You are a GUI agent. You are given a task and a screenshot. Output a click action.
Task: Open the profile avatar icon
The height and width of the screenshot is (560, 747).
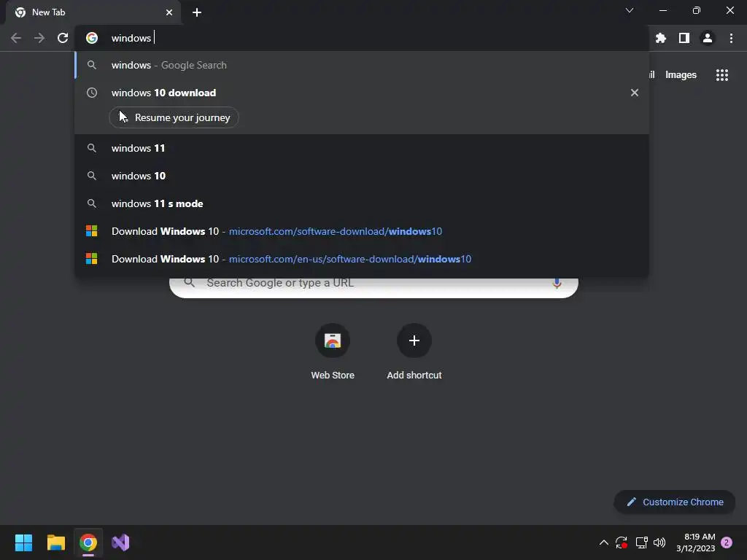point(708,38)
